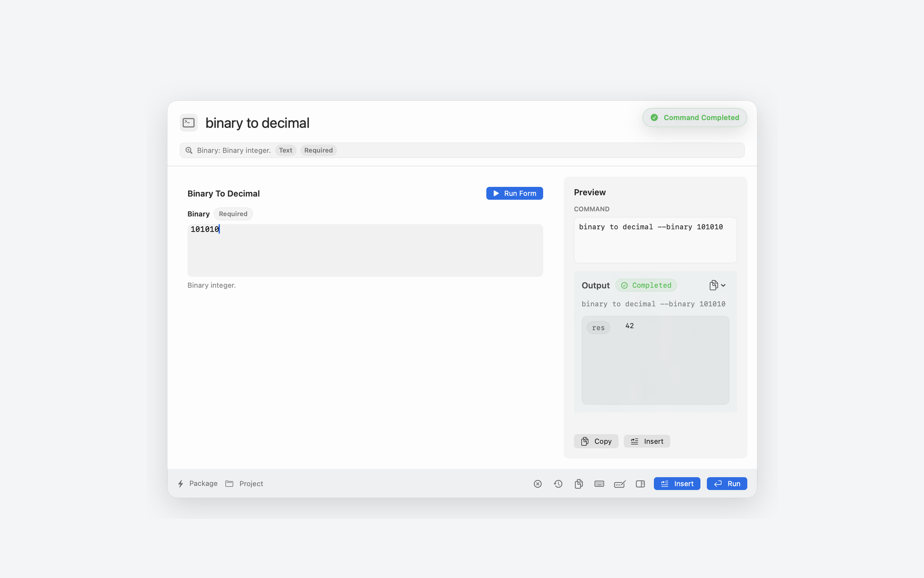Screen dimensions: 924x578
Task: Click inside the Binary text input field
Action: tap(365, 250)
